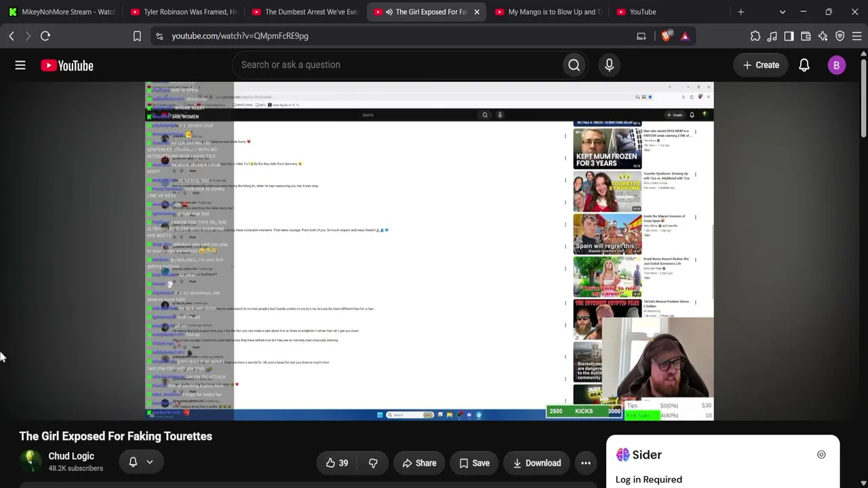This screenshot has width=868, height=488.
Task: Open Chud Logic channel avatar
Action: pos(31,462)
